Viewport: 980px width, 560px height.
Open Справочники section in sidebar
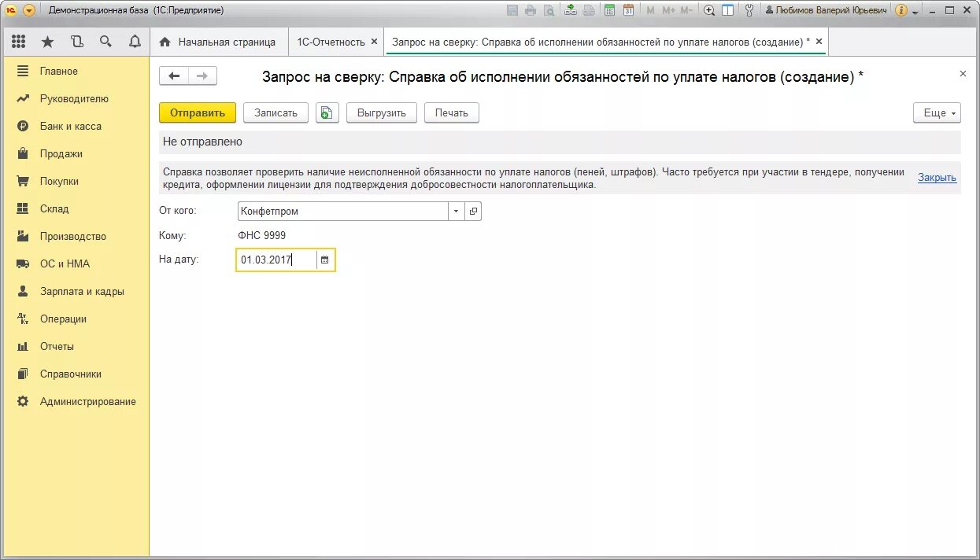(x=76, y=374)
